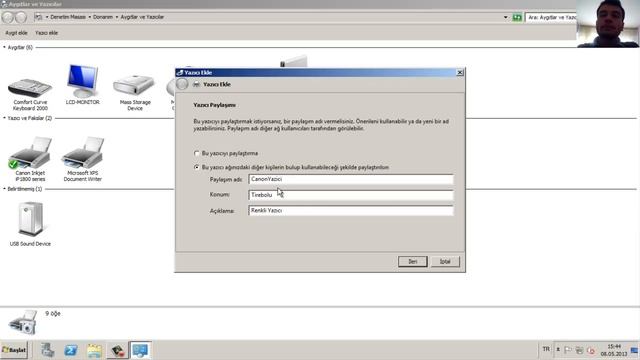
Task: Select the Canon Inkjet iP1800 series printer
Action: click(30, 159)
